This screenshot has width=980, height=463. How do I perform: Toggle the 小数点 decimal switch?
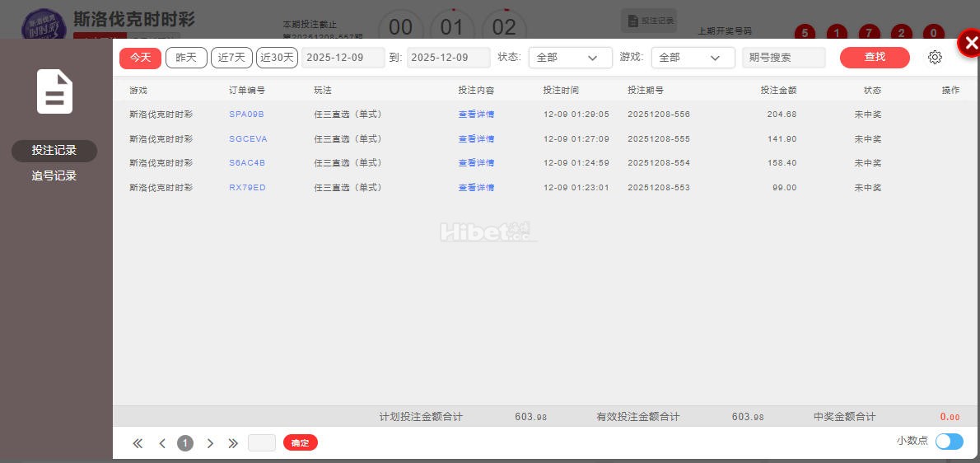point(949,442)
